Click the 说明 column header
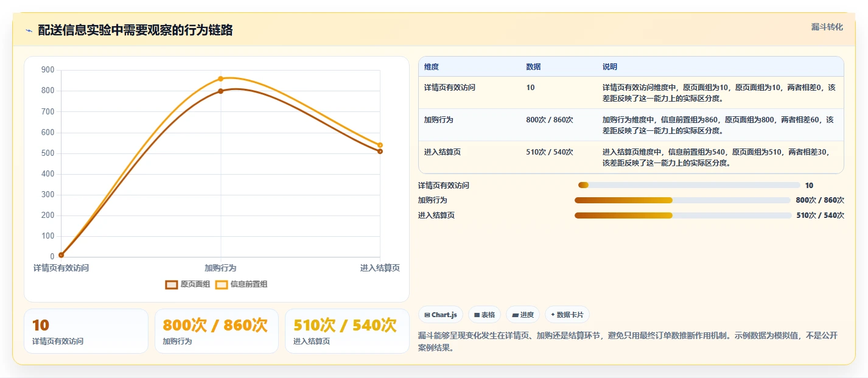 [x=610, y=67]
